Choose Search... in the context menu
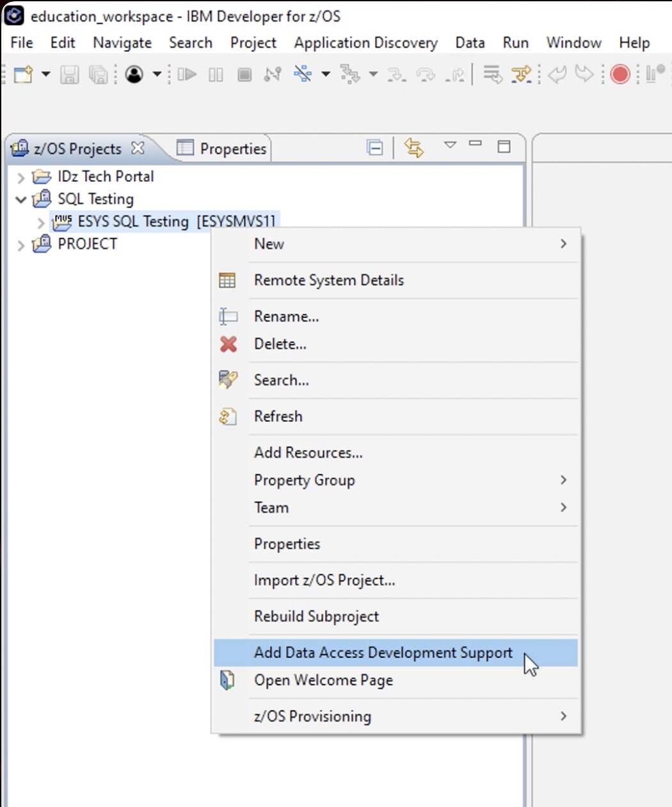The image size is (672, 807). coord(396,380)
